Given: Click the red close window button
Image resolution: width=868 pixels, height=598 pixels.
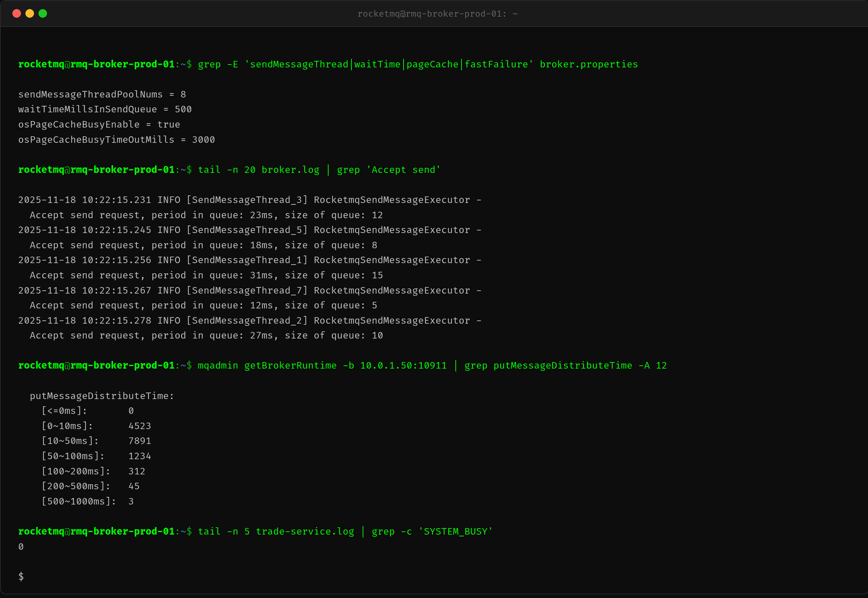Looking at the screenshot, I should click(16, 13).
